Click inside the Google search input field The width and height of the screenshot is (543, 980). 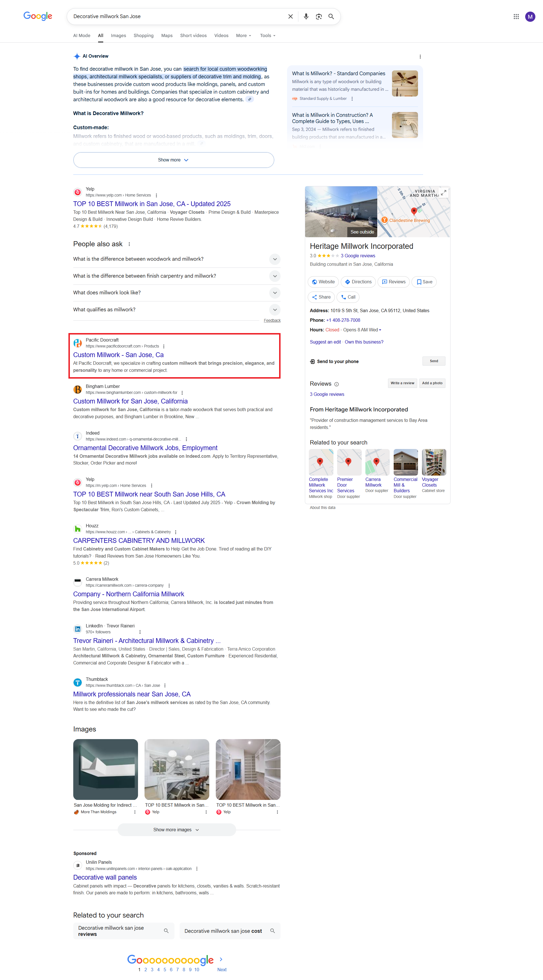tap(175, 16)
